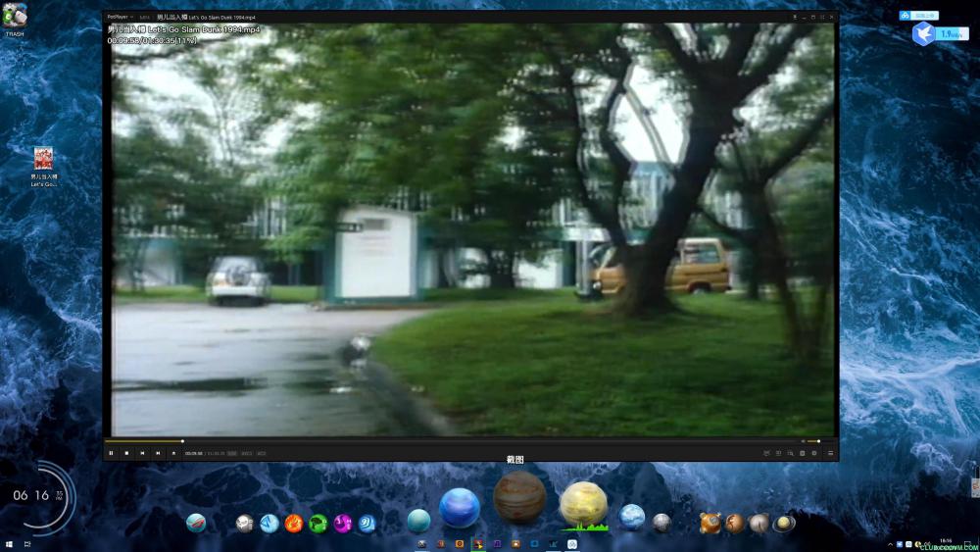980x552 pixels.
Task: Click the elapsed time 00:09:58 in the control bar
Action: coord(194,453)
